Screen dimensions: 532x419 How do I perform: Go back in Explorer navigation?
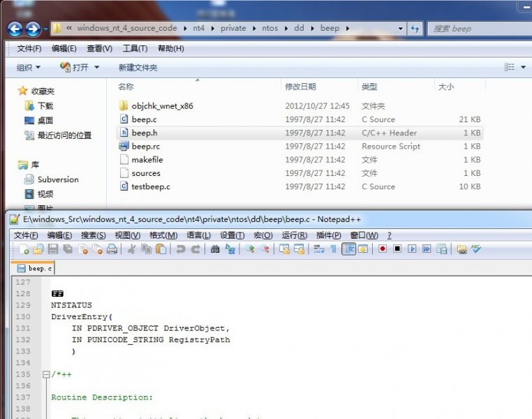click(x=15, y=29)
